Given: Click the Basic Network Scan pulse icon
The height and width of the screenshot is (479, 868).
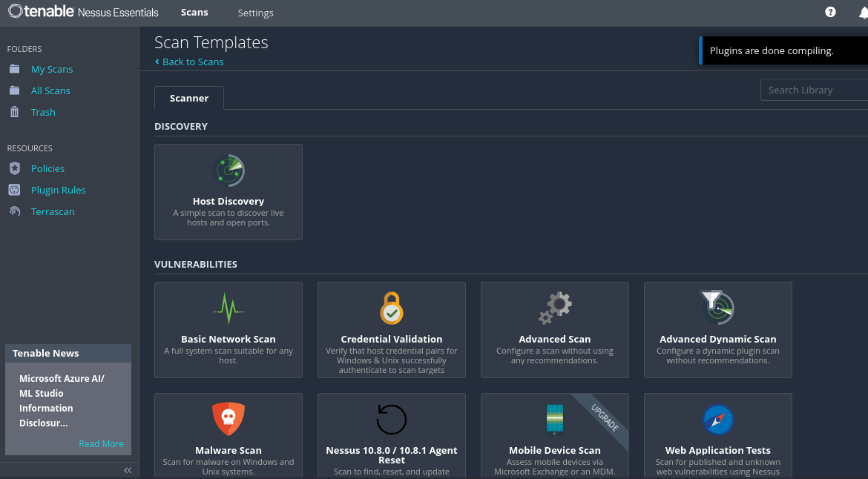Looking at the screenshot, I should tap(228, 308).
